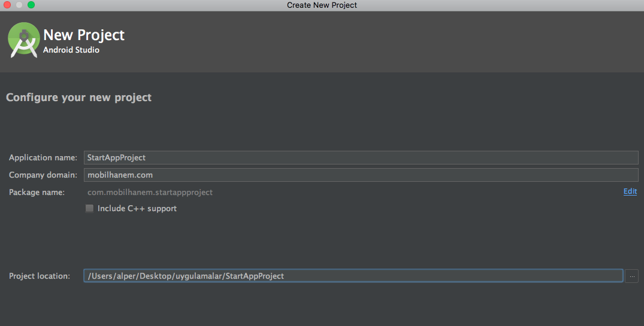Screen dimensions: 644x326
Task: Focus the Company domain field with mobilhanem.com
Action: [x=361, y=175]
